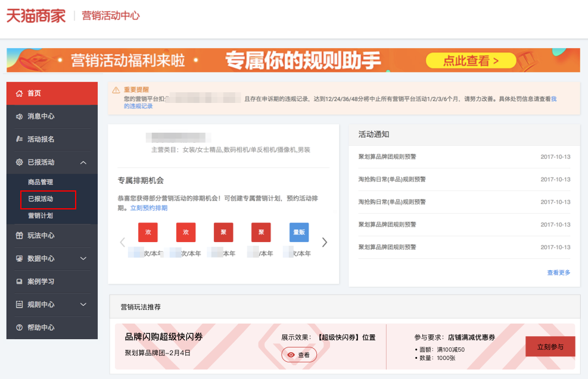The height and width of the screenshot is (379, 588).
Task: Open 帮助中心 in the sidebar
Action: (x=52, y=328)
